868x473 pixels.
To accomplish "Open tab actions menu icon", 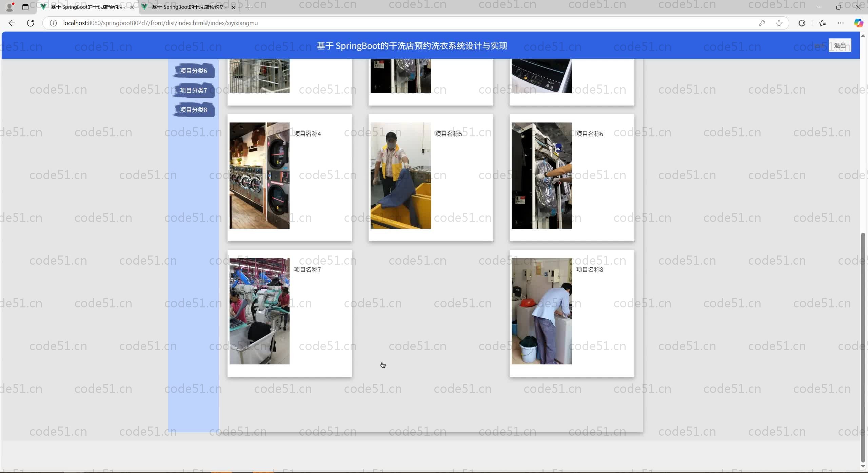I will [x=25, y=7].
